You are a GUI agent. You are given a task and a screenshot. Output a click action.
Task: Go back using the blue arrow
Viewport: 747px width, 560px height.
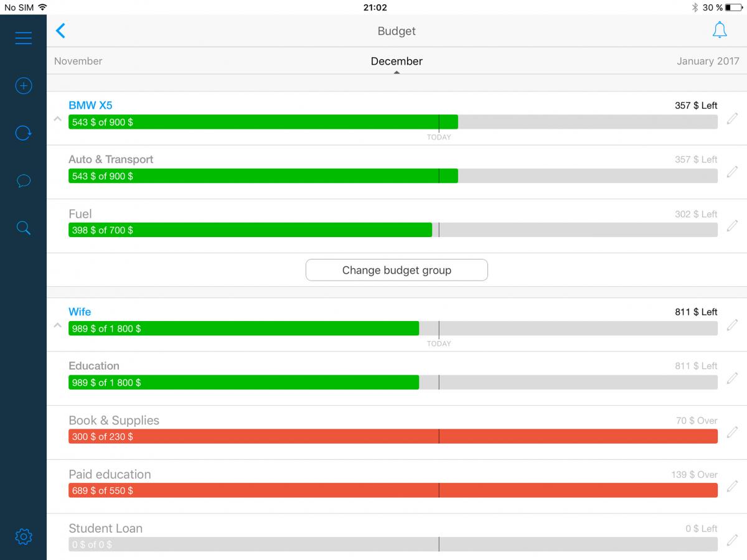[60, 31]
